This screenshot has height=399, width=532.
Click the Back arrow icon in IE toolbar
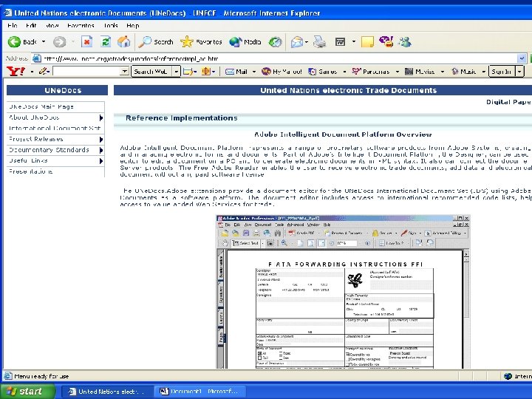(x=14, y=41)
